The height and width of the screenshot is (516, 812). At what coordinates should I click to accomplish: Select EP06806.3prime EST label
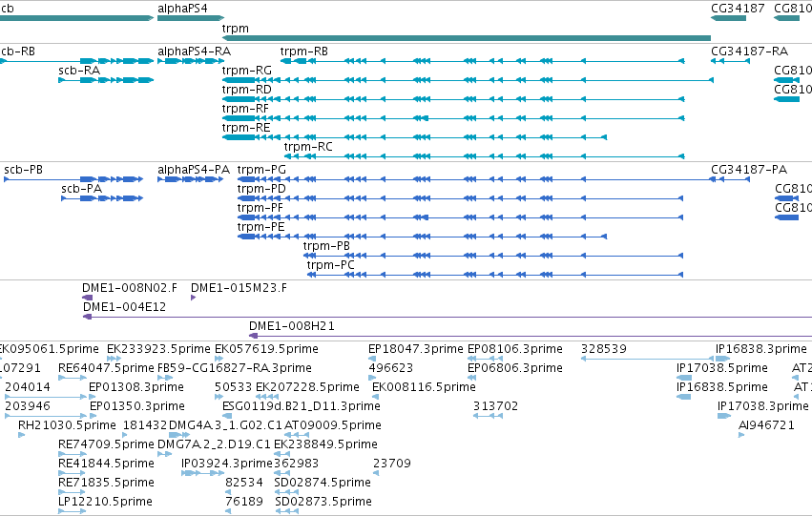[x=514, y=368]
